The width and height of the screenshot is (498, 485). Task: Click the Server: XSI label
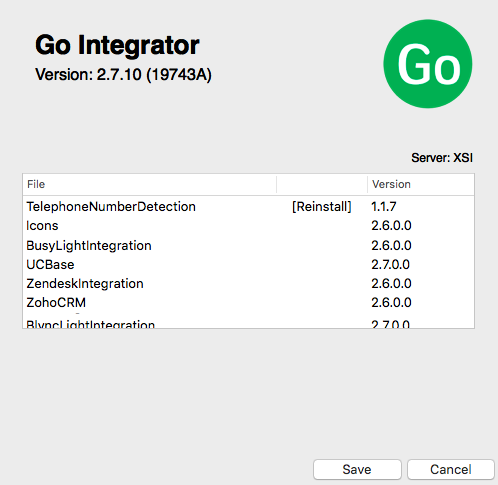coord(442,158)
